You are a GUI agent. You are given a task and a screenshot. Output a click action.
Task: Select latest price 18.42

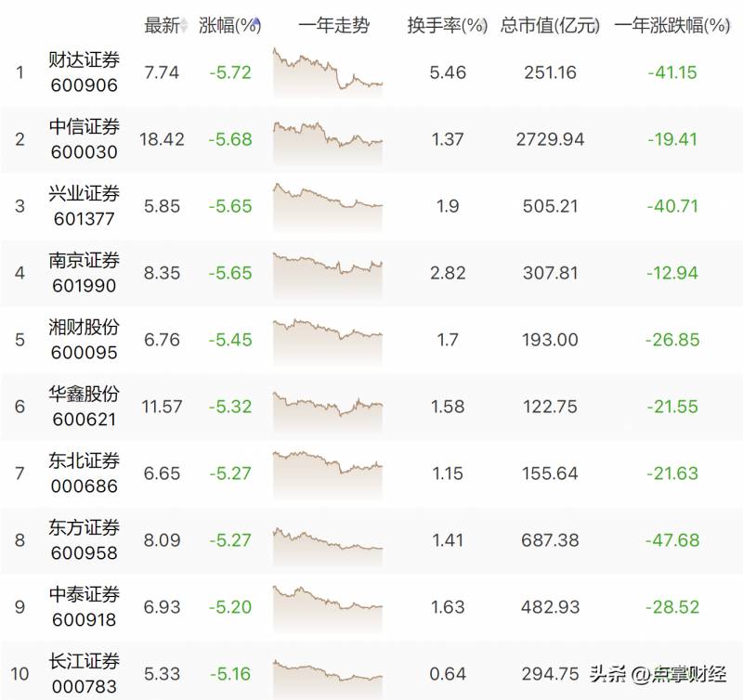162,139
